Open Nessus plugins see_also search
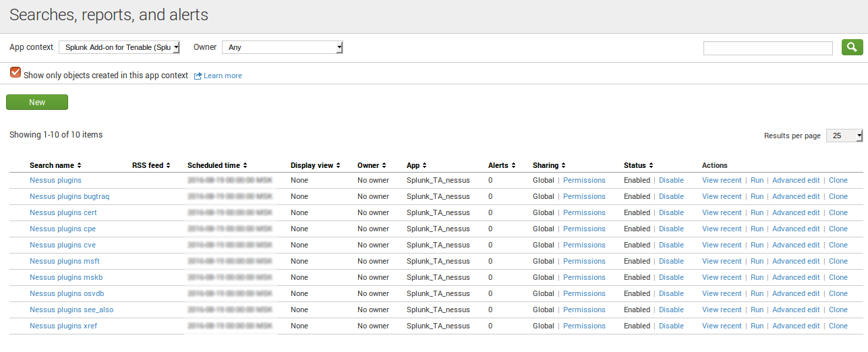 click(72, 310)
